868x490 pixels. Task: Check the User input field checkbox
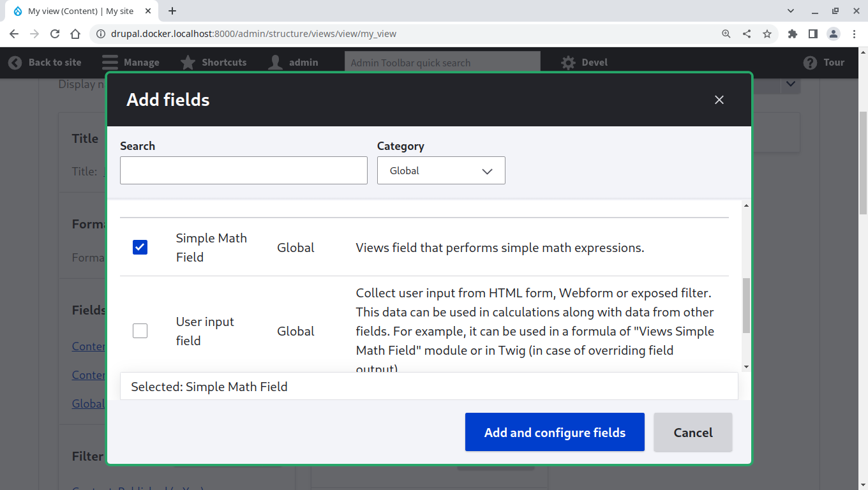pos(140,330)
